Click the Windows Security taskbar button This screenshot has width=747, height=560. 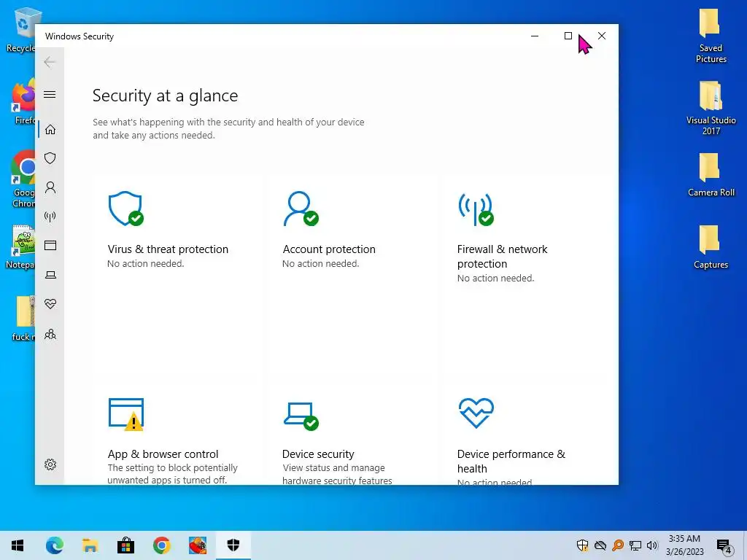point(233,545)
